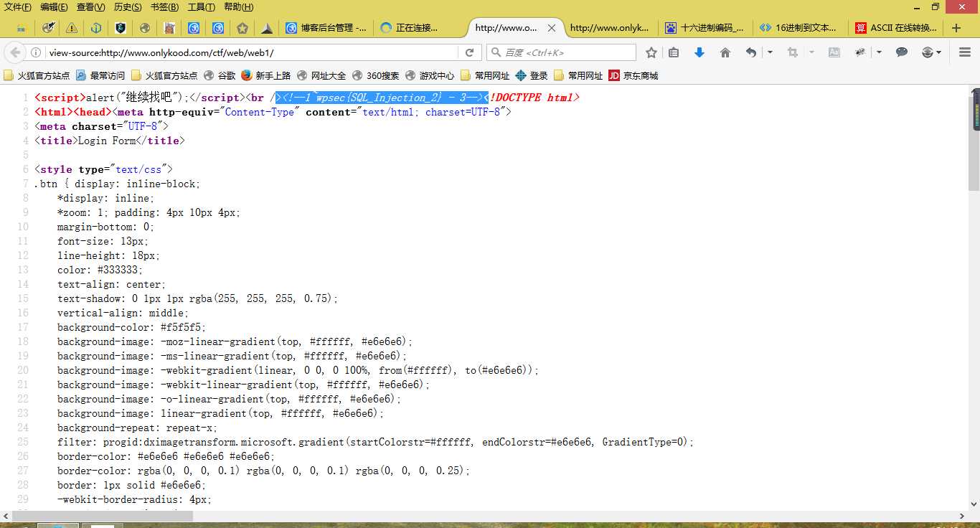This screenshot has height=528, width=980.
Task: Expand the undo button dropdown arrow
Action: tap(770, 52)
